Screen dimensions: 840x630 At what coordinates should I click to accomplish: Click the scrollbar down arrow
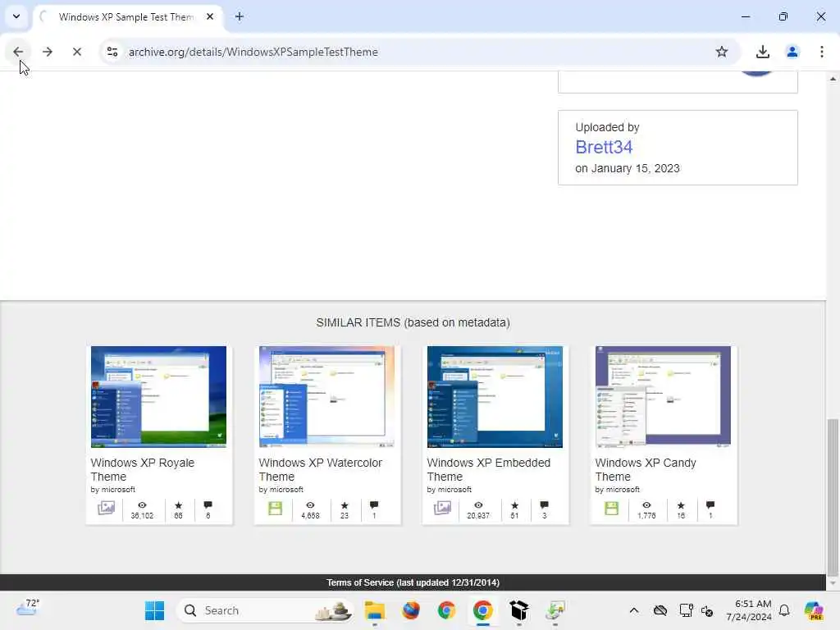point(833,583)
